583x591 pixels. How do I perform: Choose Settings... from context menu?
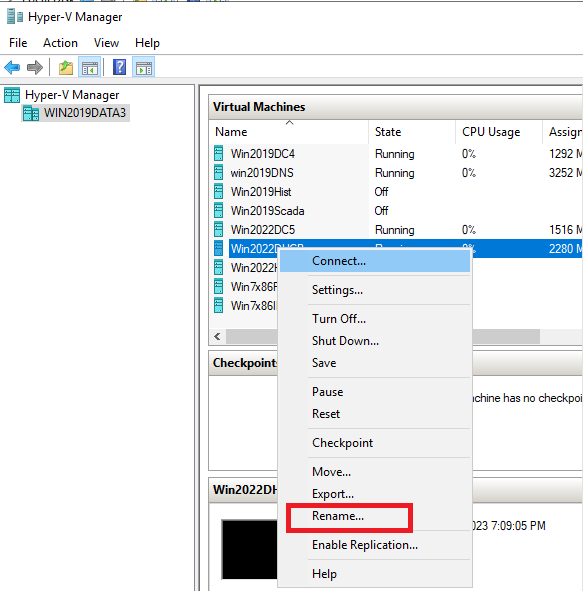(x=375, y=290)
